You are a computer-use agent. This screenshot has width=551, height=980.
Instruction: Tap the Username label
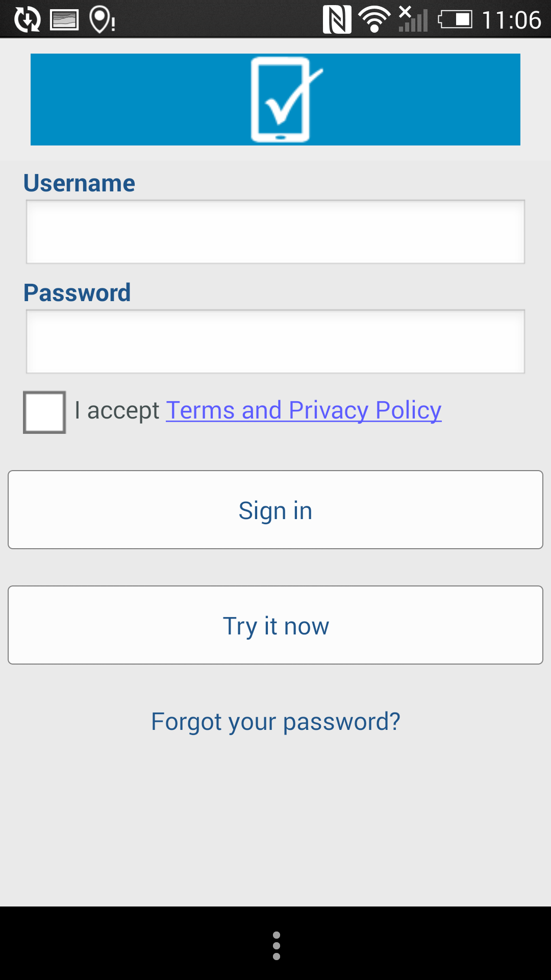(x=79, y=183)
